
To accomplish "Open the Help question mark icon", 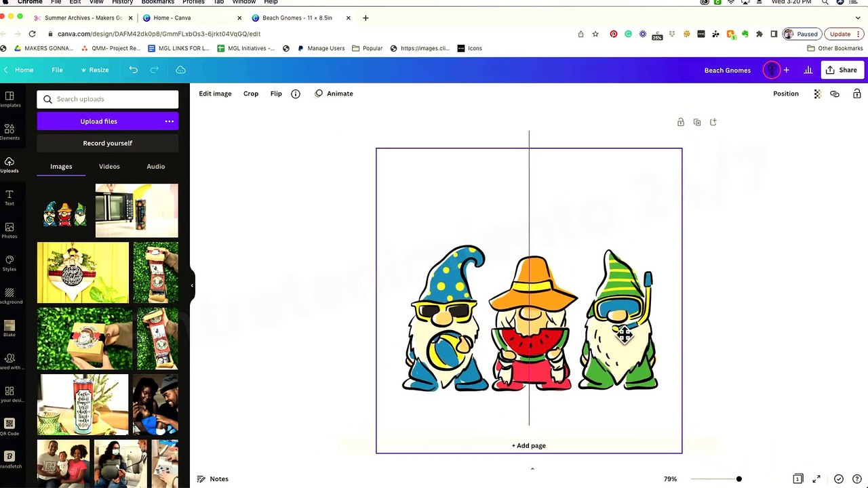I will 857,479.
